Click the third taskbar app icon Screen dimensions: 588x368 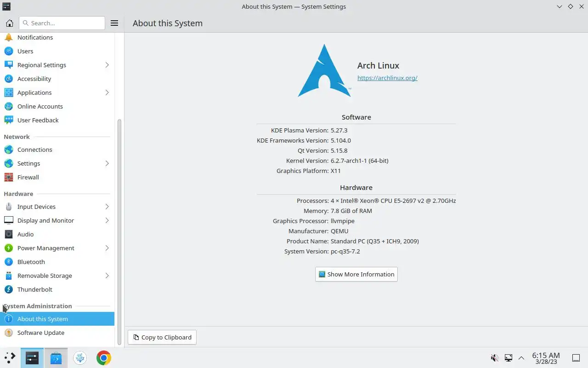coord(80,358)
